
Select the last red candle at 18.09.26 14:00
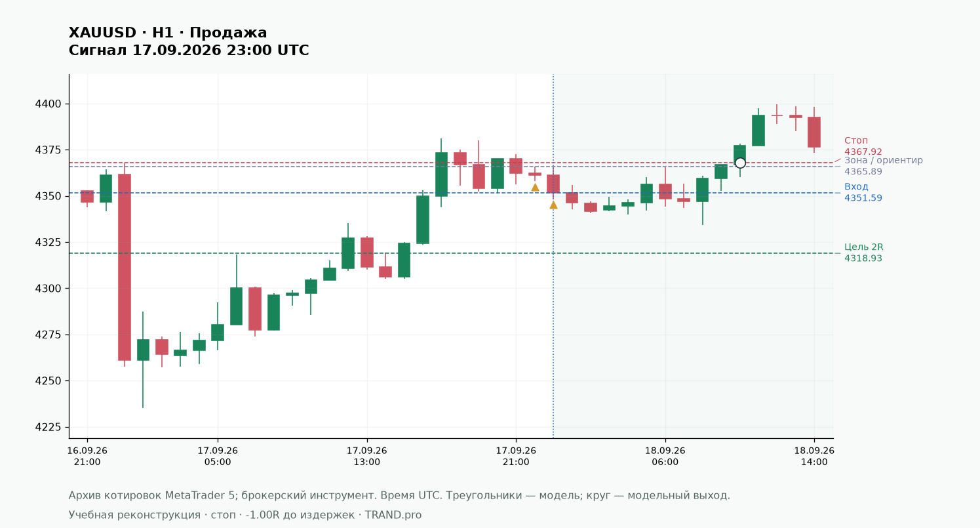click(x=814, y=132)
